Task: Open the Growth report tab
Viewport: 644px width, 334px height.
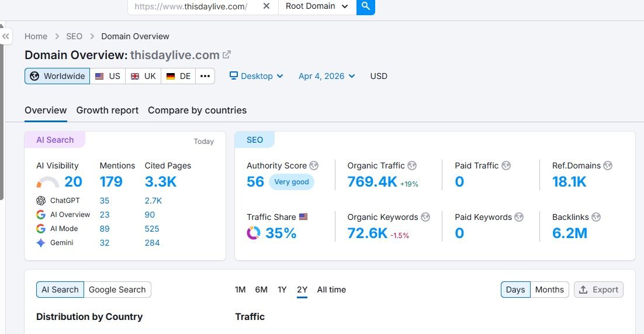Action: click(107, 110)
